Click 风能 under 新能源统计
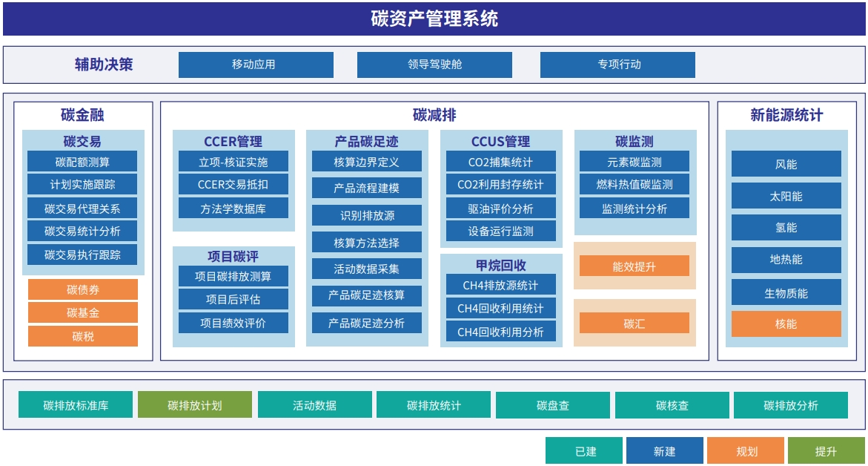 pos(786,164)
